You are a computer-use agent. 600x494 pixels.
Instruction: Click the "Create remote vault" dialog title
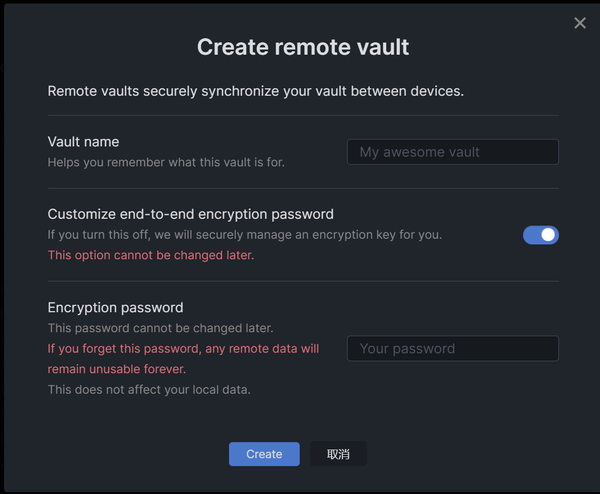point(303,47)
